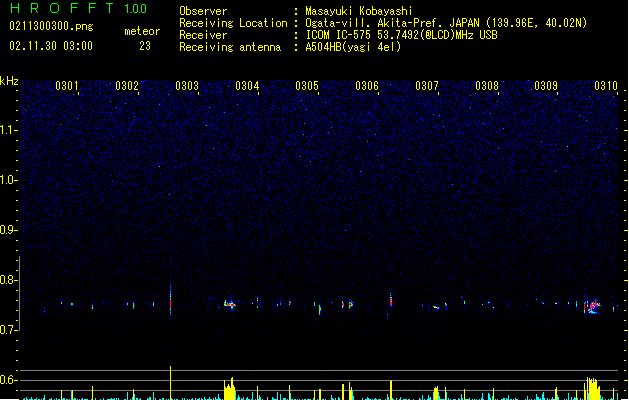This screenshot has width=629, height=400.
Task: Select the ICOM IC-575 receiver text
Action: pos(401,35)
